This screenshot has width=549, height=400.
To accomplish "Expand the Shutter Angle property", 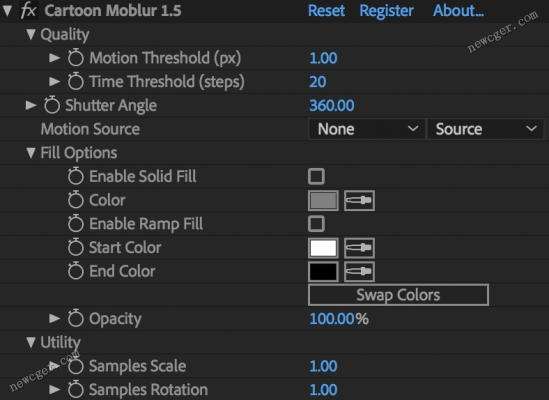I will pyautogui.click(x=31, y=105).
